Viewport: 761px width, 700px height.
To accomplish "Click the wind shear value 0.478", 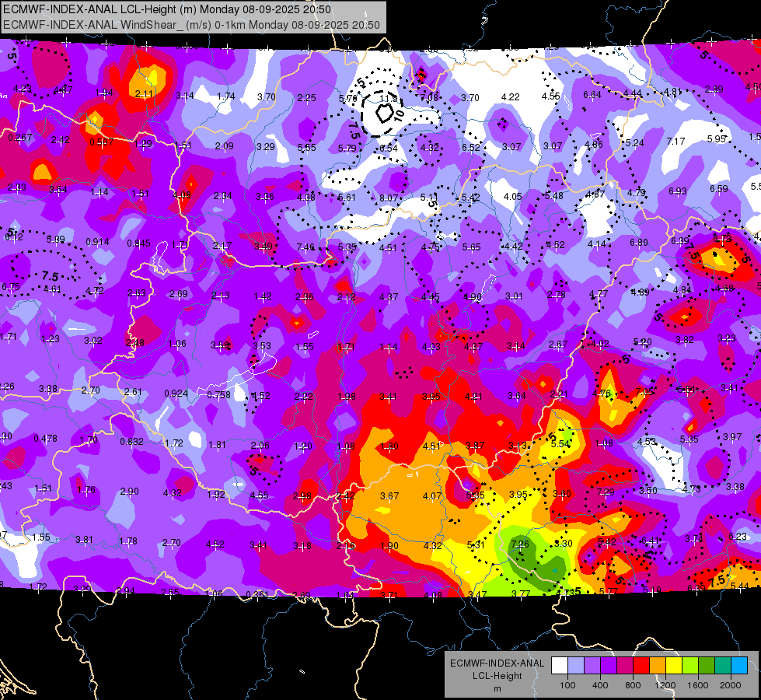I will (45, 438).
